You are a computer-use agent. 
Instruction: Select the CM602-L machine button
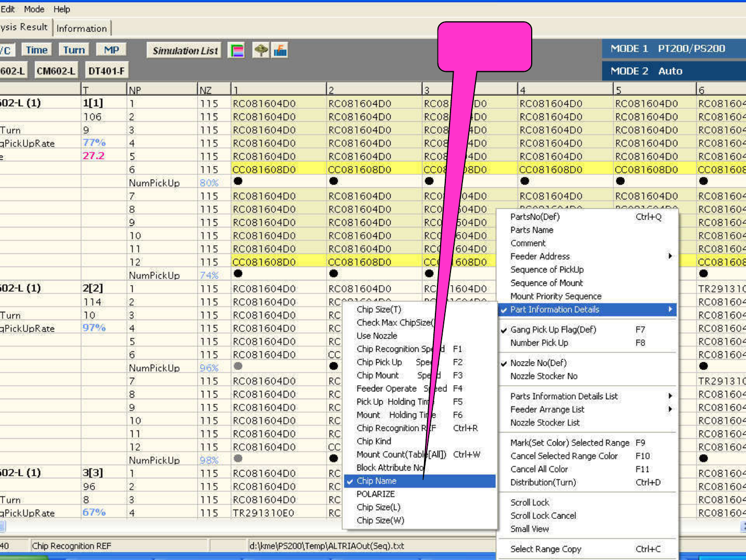point(56,71)
